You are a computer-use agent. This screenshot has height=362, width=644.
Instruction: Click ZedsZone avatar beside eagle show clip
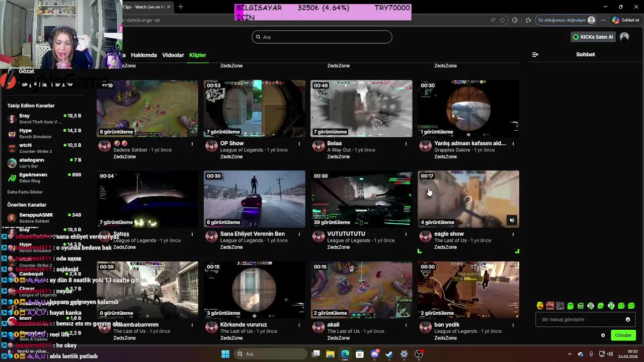coord(426,237)
